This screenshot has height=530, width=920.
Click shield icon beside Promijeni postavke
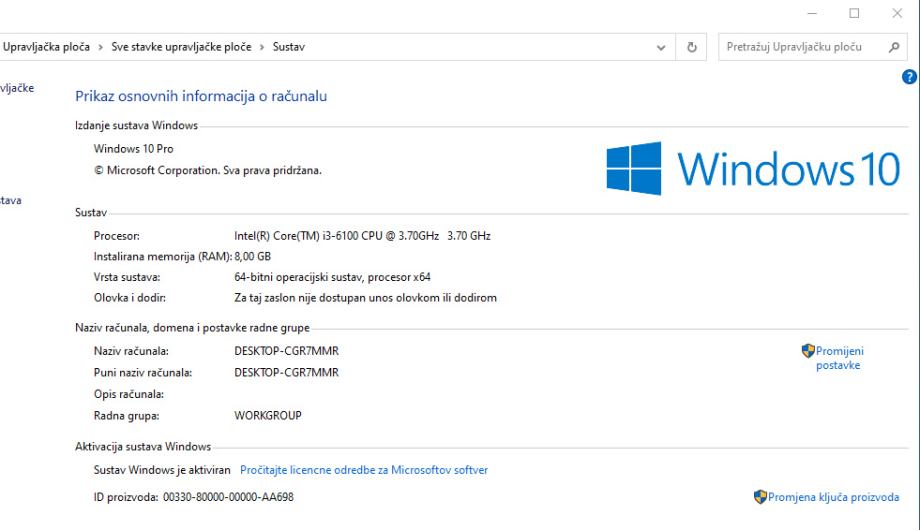coord(808,351)
